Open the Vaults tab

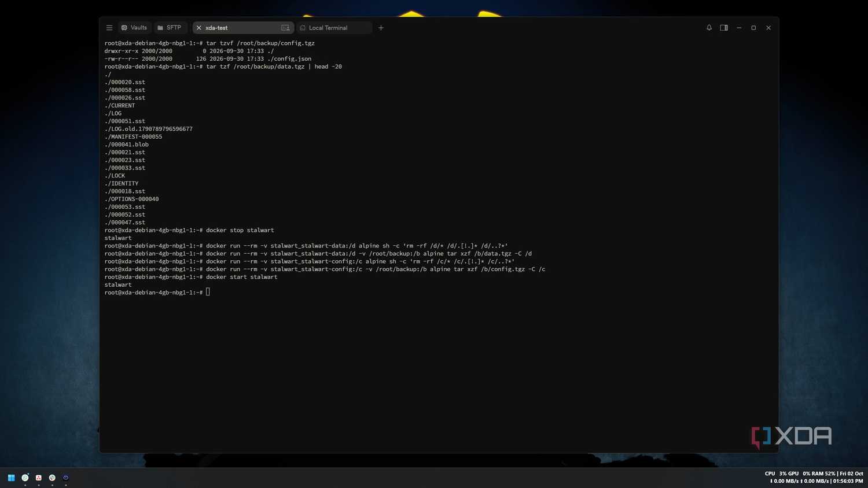point(134,28)
